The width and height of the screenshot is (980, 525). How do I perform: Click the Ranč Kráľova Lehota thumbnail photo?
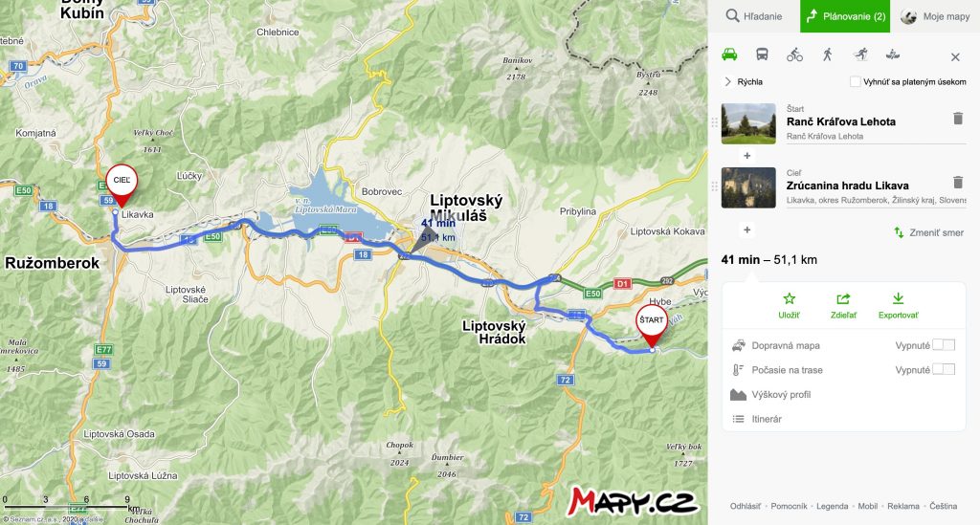pyautogui.click(x=748, y=123)
